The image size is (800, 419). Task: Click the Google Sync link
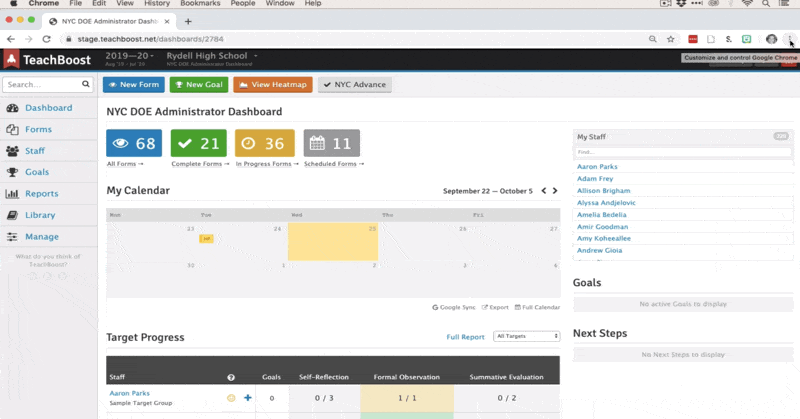454,307
